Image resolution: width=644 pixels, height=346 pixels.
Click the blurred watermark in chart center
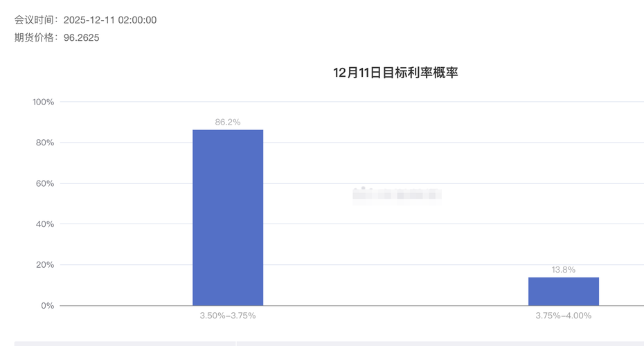396,194
